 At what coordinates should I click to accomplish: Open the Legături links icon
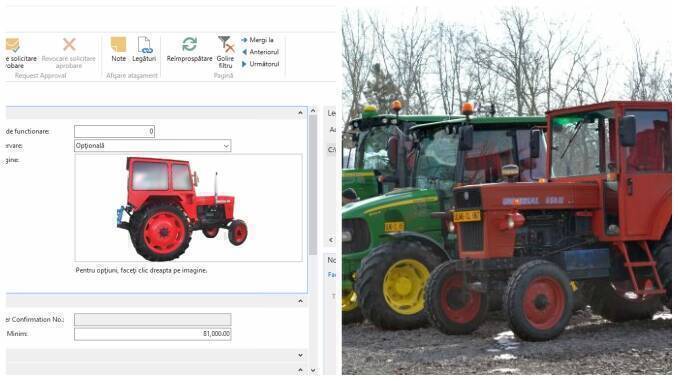coord(144,45)
